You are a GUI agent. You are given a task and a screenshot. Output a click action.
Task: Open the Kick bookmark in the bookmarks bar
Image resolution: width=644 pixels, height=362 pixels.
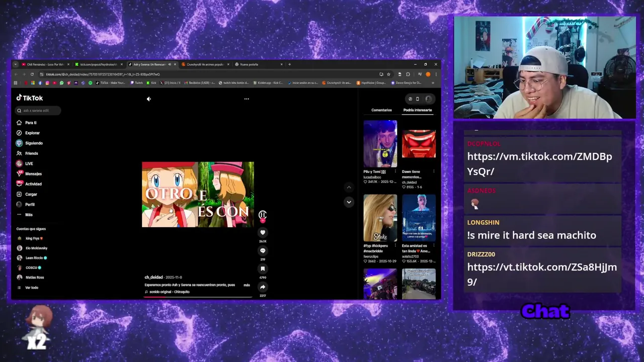click(x=151, y=83)
